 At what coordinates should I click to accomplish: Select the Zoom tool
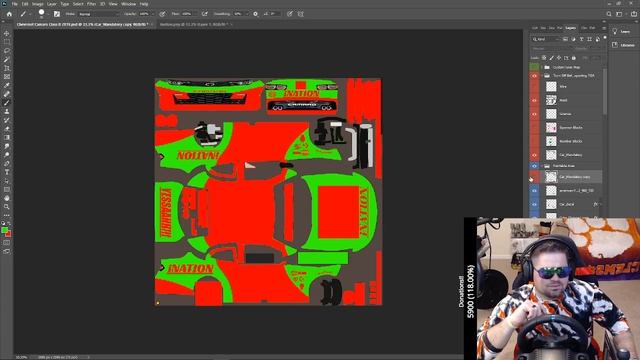click(7, 207)
